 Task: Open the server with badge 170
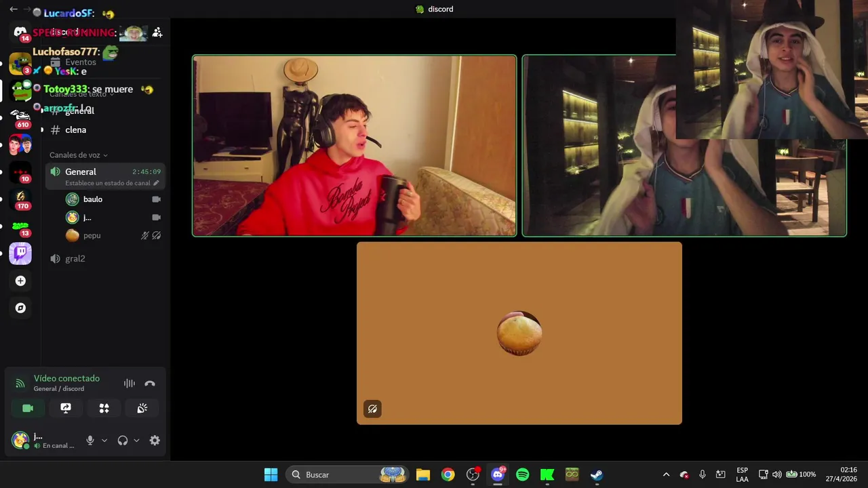pyautogui.click(x=20, y=199)
